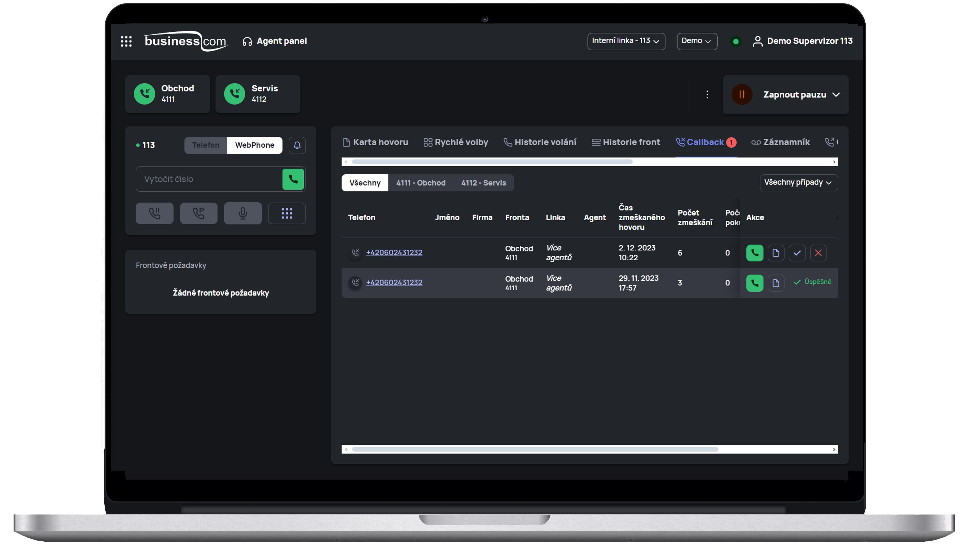Viewport: 970px width, 560px height.
Task: Click the bottom scrollbar right arrow
Action: point(834,449)
